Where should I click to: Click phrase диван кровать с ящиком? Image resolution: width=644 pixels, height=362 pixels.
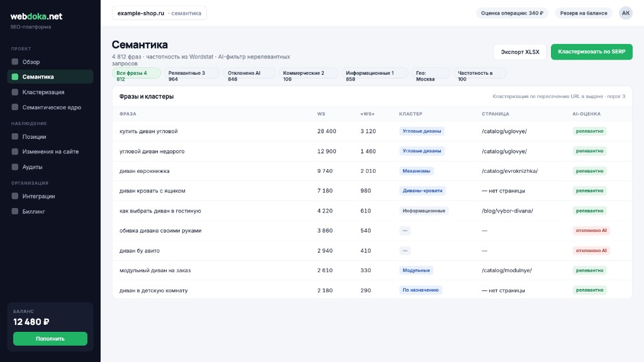point(152,191)
